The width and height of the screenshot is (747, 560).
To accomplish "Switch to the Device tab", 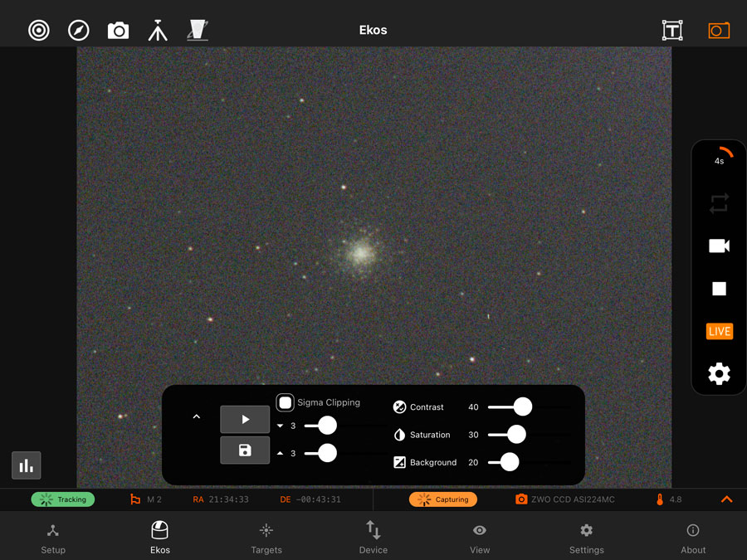I will click(x=373, y=538).
